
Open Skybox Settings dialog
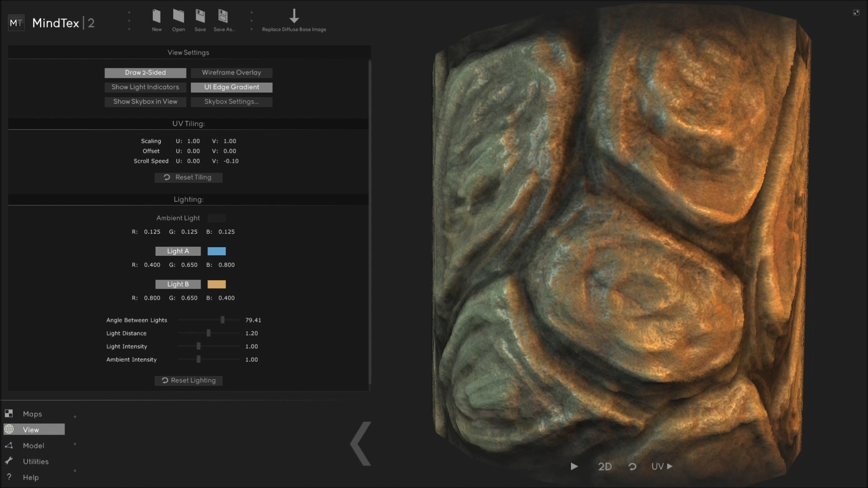(x=231, y=102)
